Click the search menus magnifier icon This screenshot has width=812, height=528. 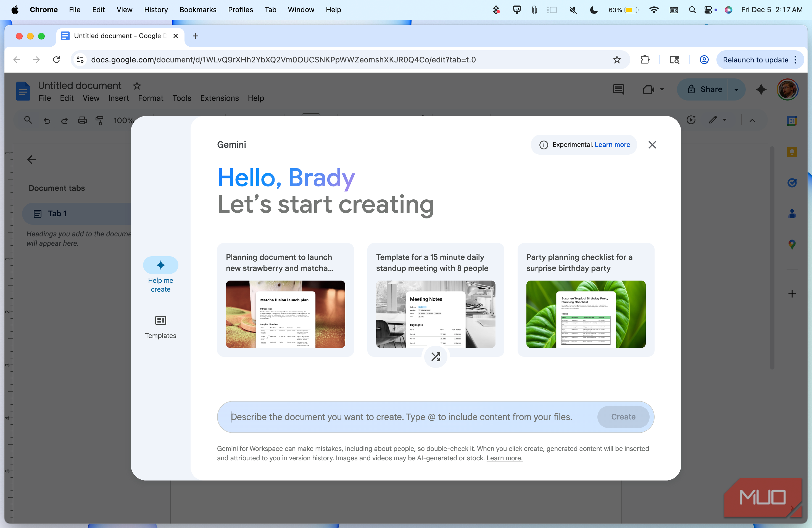click(x=28, y=120)
